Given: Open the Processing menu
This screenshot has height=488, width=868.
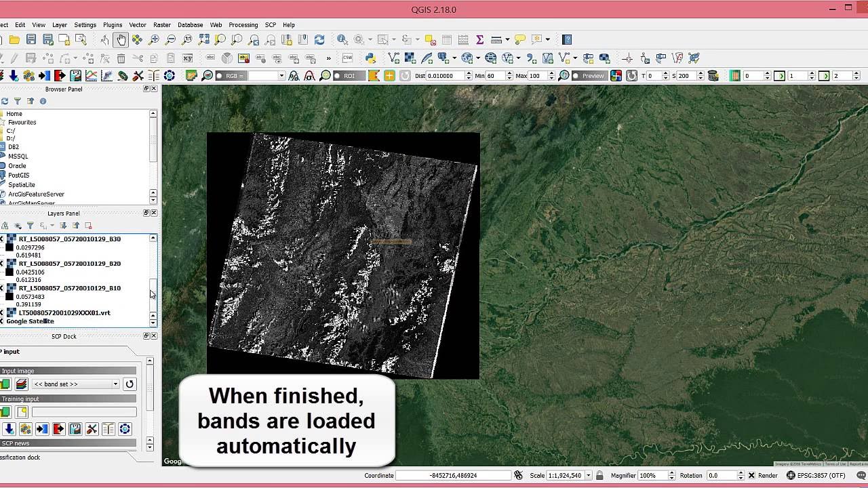Looking at the screenshot, I should (243, 25).
